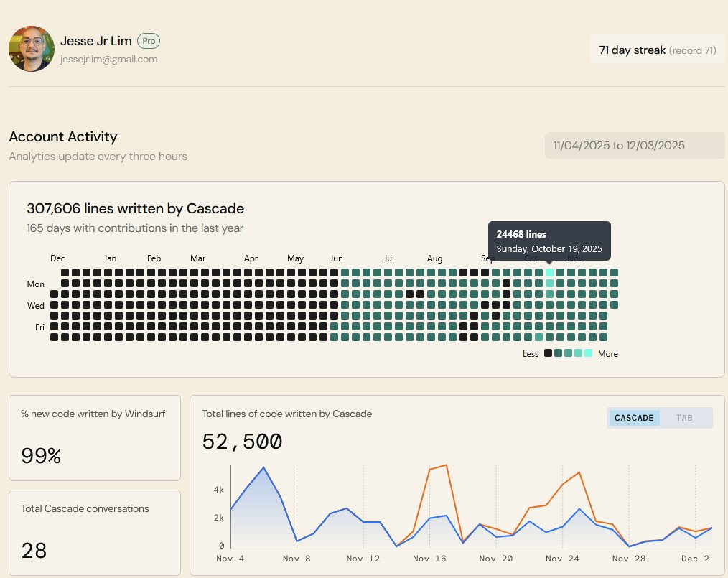Image resolution: width=728 pixels, height=578 pixels.
Task: Switch to the CASCADE tab
Action: [x=634, y=418]
